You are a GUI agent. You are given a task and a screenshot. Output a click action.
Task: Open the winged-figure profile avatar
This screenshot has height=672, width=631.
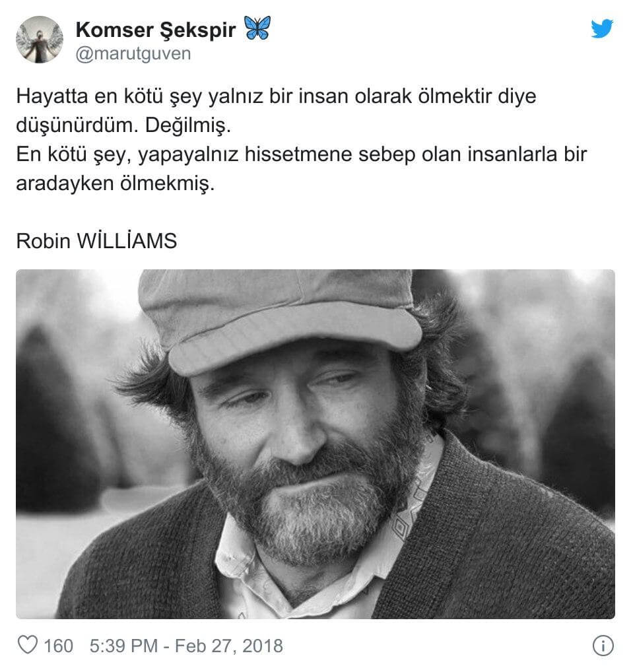click(x=40, y=40)
